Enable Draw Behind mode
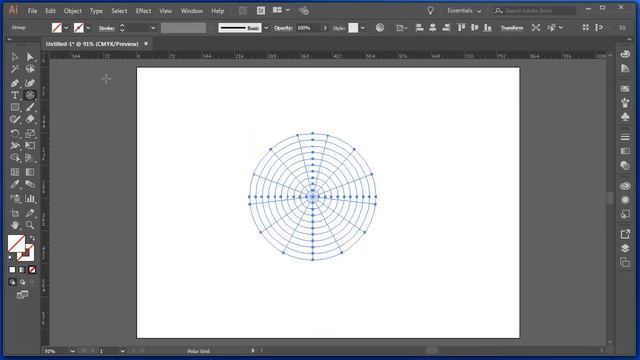 pyautogui.click(x=22, y=282)
